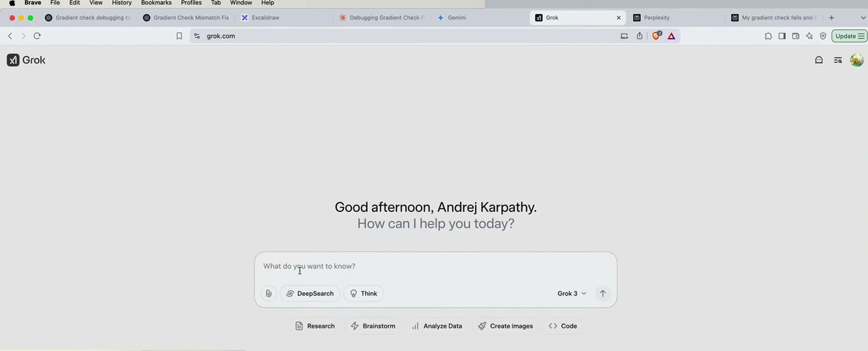Viewport: 868px width, 351px height.
Task: Open the Grok 3 model dropdown
Action: pos(571,294)
